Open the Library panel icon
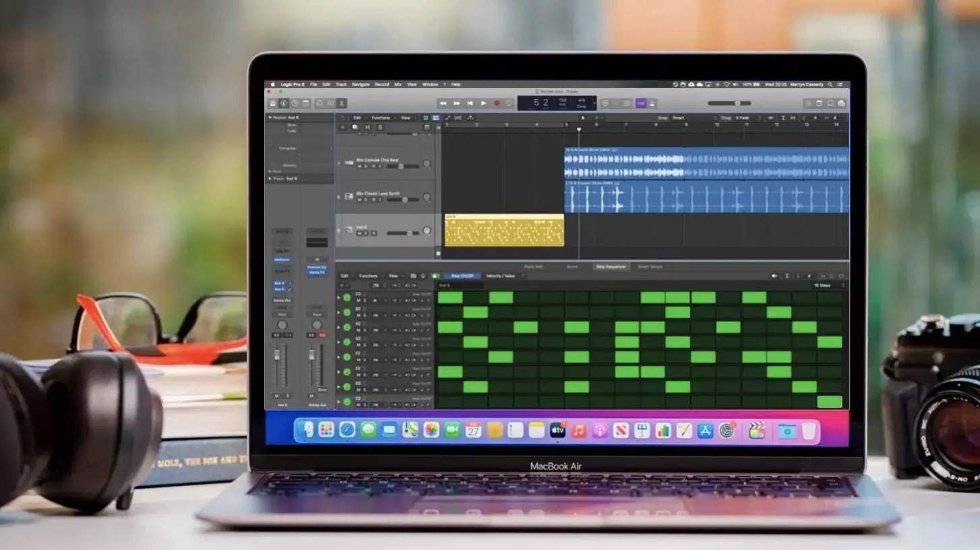Screen dimensions: 980x550 pos(273,103)
